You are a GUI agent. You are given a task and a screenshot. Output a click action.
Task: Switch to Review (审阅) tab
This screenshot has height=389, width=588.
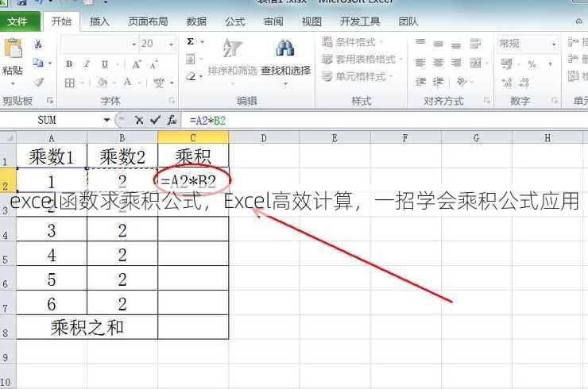coord(273,21)
